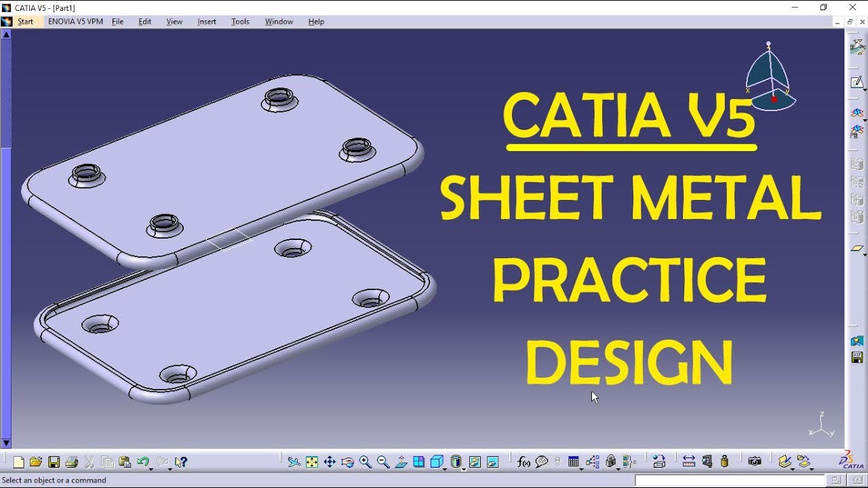Click the Zoom In magnifier
Image resolution: width=868 pixels, height=488 pixels.
[366, 462]
